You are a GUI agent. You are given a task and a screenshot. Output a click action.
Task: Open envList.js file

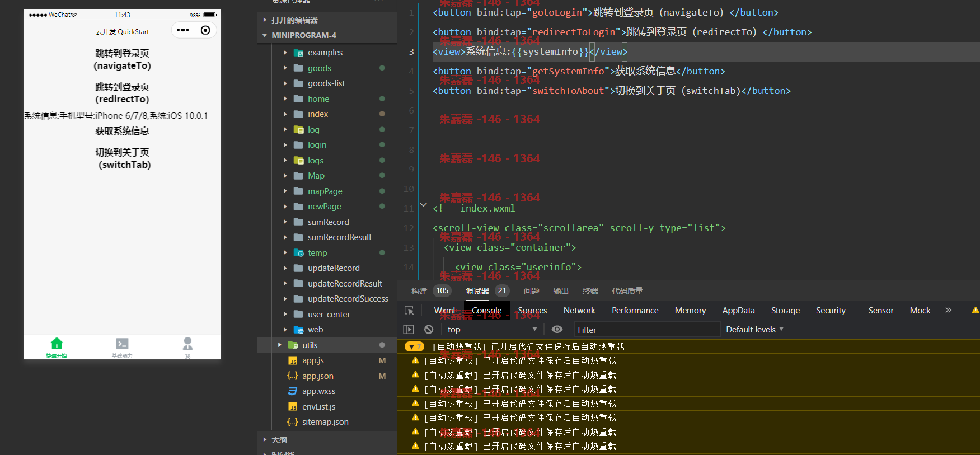coord(318,407)
